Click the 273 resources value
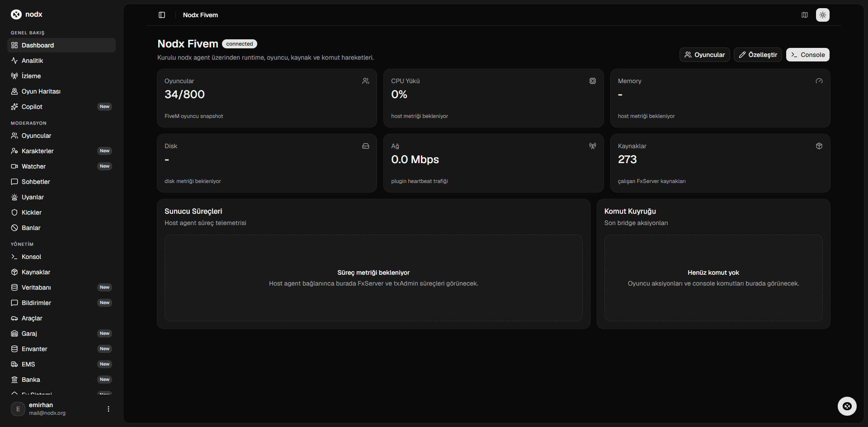This screenshot has height=427, width=868. coord(627,160)
